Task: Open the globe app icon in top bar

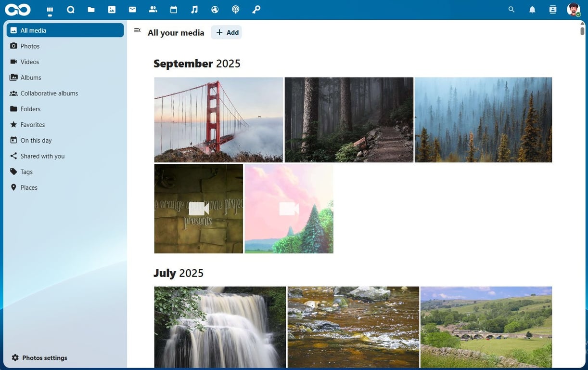Action: pyautogui.click(x=215, y=10)
